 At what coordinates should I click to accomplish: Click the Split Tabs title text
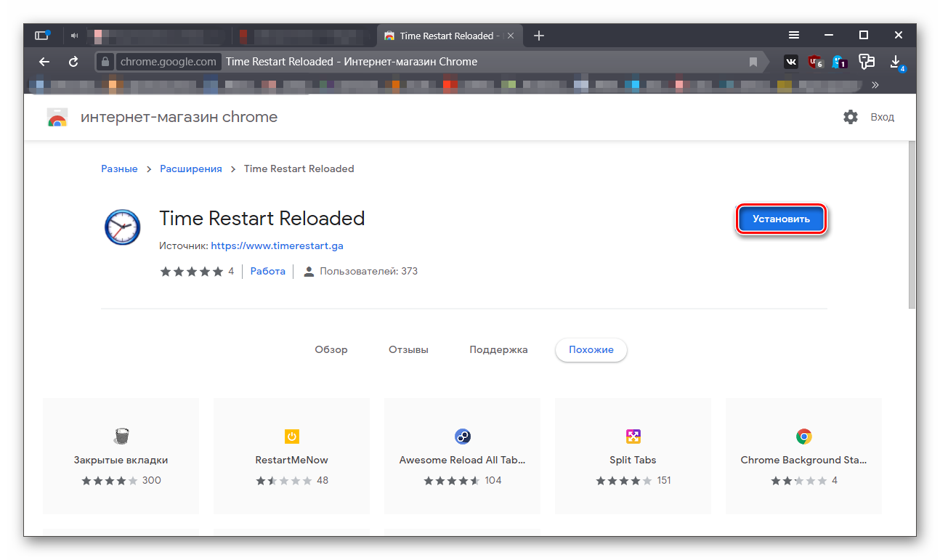tap(633, 460)
